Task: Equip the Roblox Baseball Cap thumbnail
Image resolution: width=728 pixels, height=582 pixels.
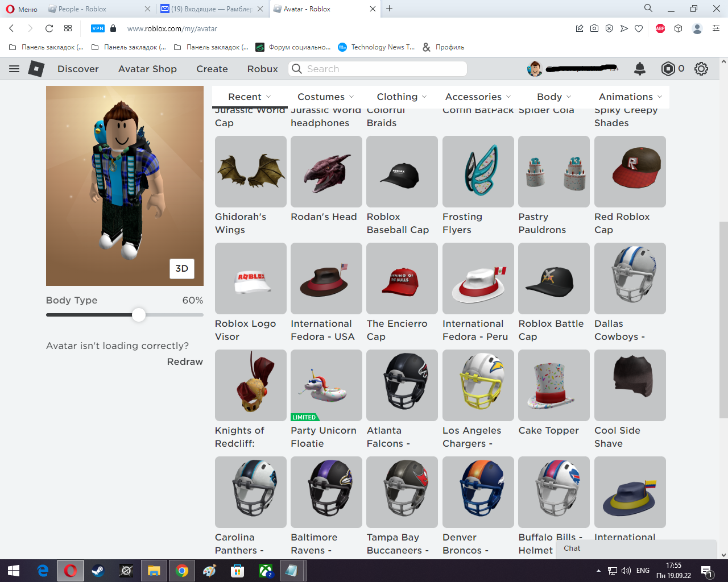Action: point(402,172)
